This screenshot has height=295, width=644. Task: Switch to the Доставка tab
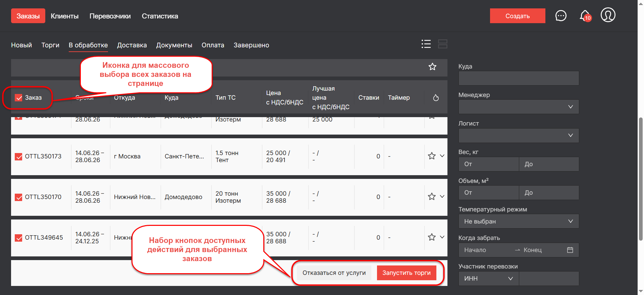click(x=132, y=45)
